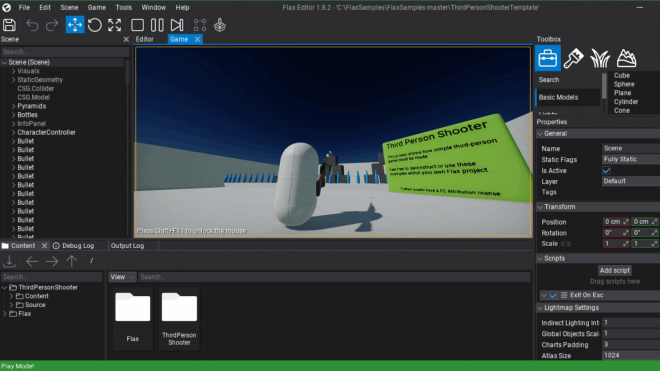Screen dimensions: 660x371
Task: Click the Save all toolbar icon
Action: click(x=9, y=25)
